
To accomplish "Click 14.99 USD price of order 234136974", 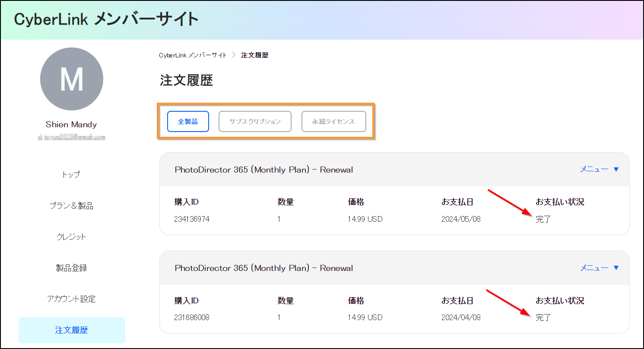I will [x=365, y=219].
